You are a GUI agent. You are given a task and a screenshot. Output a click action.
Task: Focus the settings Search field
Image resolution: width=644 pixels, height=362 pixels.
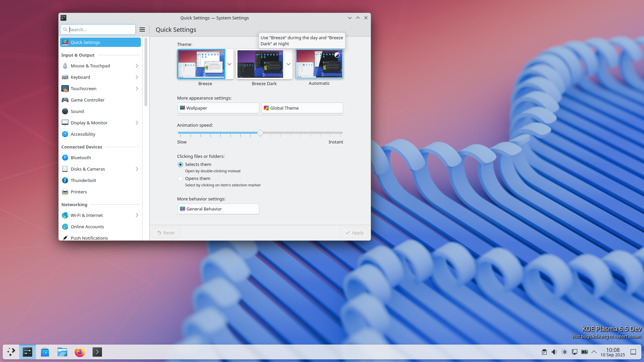pyautogui.click(x=98, y=29)
